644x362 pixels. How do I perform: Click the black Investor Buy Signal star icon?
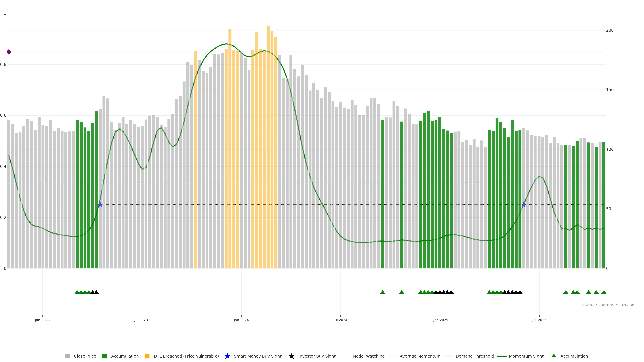point(291,356)
